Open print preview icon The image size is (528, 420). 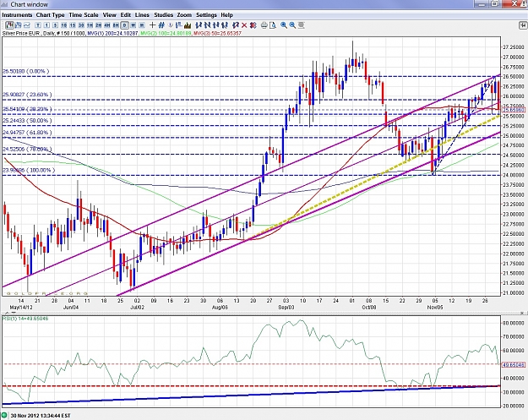[273, 25]
